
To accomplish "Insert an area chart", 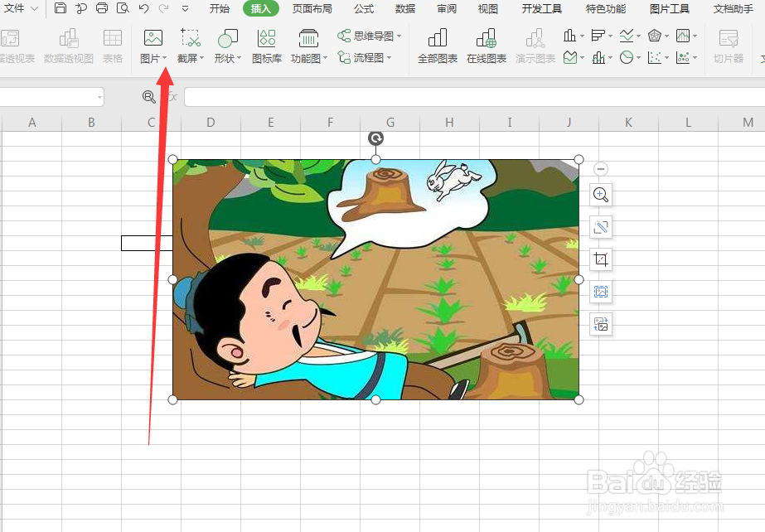I will click(569, 57).
